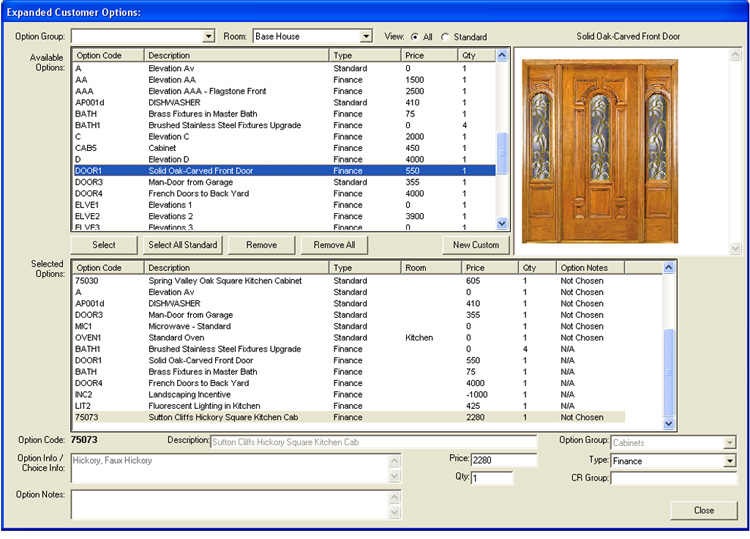Select LIT2 Fluorescent Lighting in Kitchen row

[x=349, y=406]
